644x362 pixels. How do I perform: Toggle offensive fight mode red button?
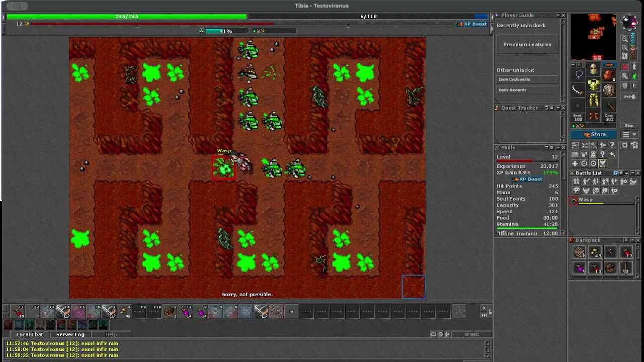tap(625, 66)
